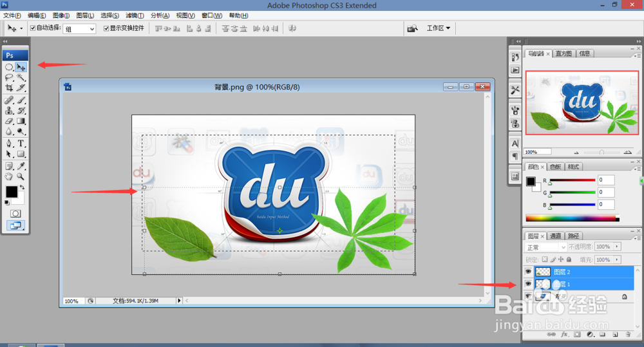
Task: Open the 图像(I) menu
Action: [61, 15]
